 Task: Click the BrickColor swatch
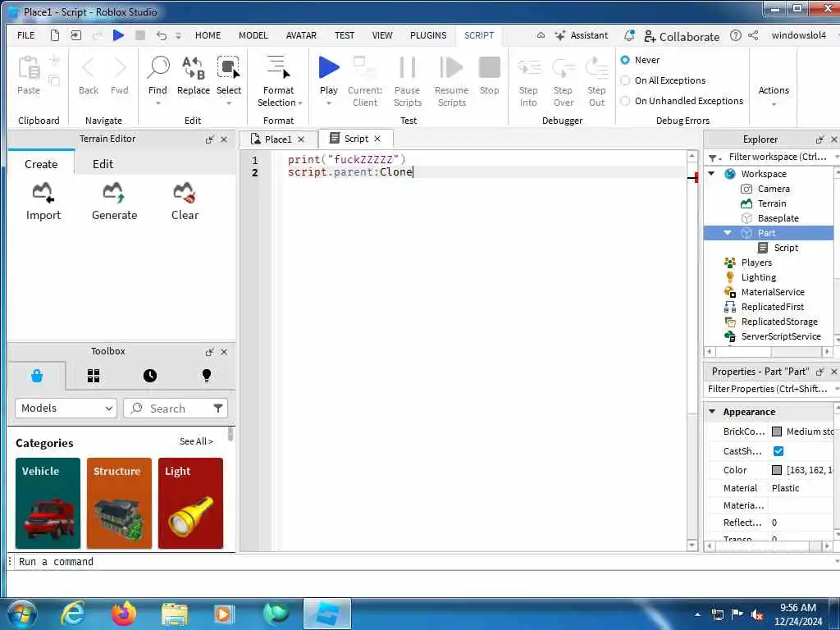tap(777, 431)
